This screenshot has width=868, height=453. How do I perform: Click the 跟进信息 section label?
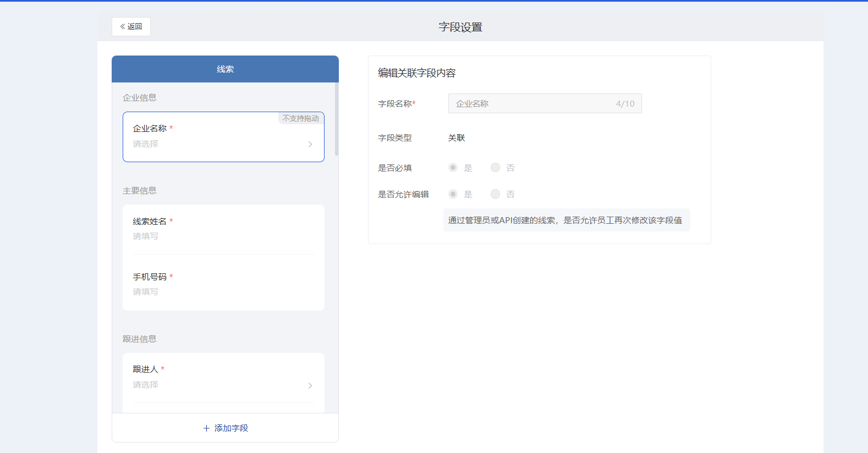pyautogui.click(x=140, y=339)
